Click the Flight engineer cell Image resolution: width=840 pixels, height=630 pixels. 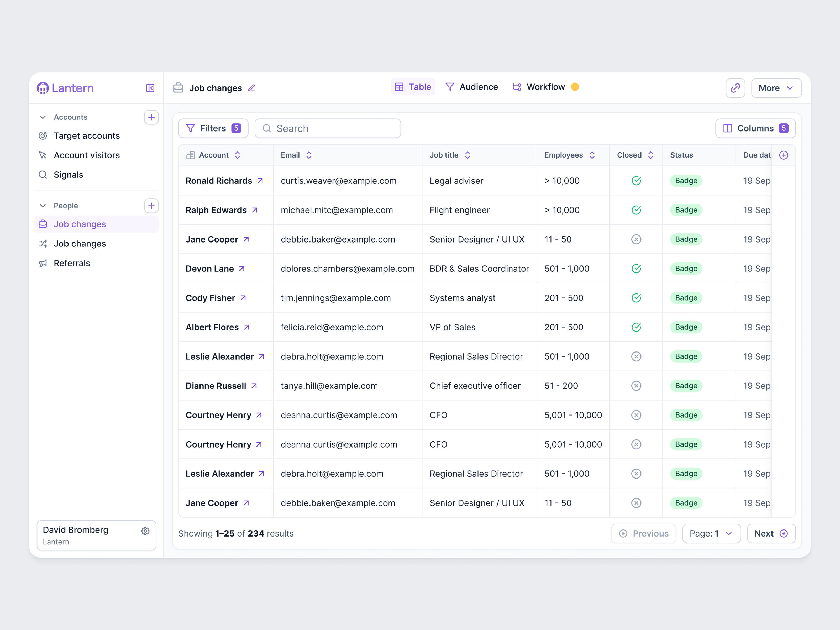(479, 210)
